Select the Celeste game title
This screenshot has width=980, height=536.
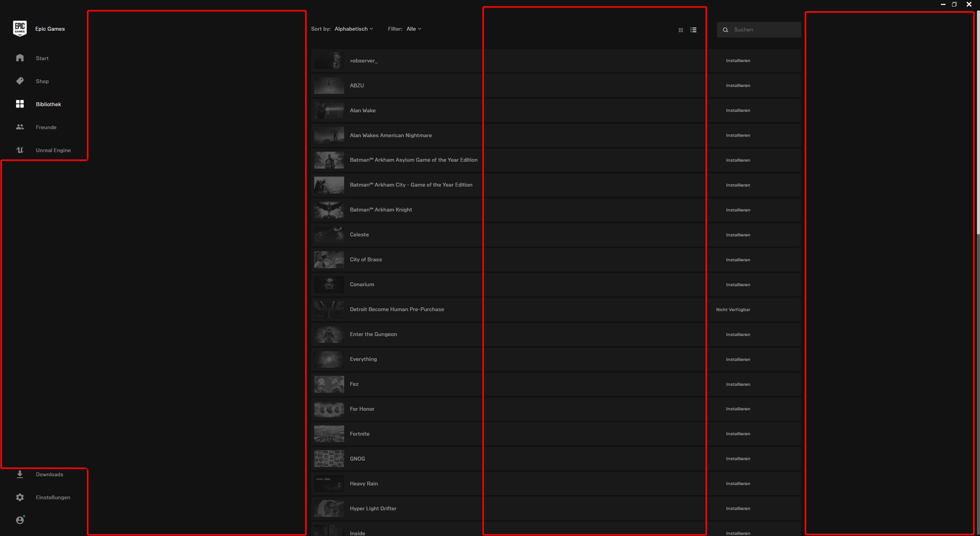(359, 234)
